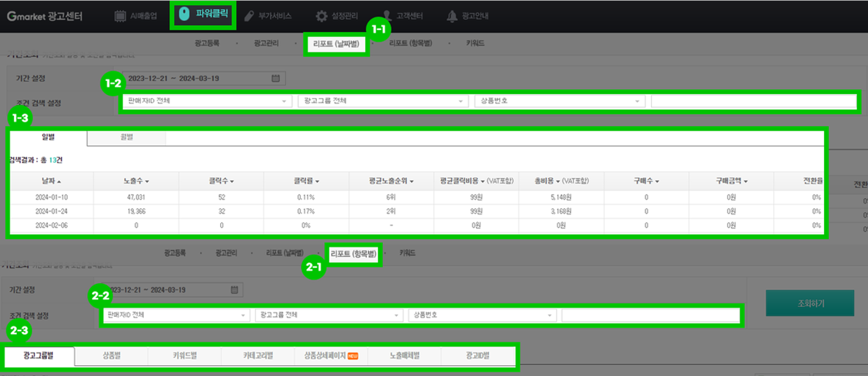
Task: Click the 고객센터 person icon
Action: [387, 16]
